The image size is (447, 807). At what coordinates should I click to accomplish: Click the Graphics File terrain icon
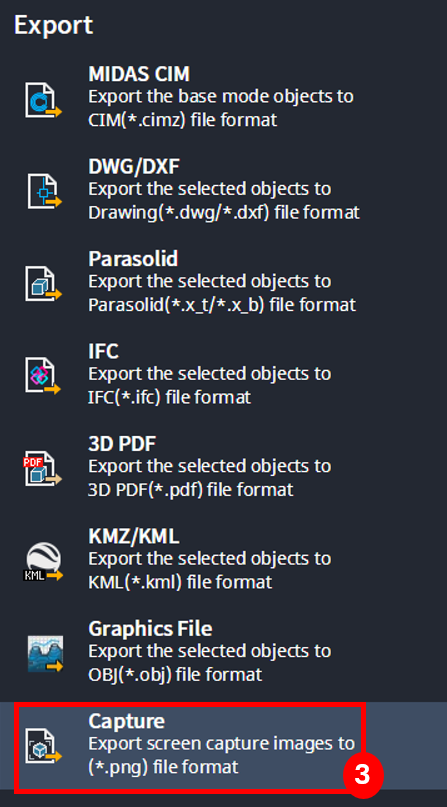click(x=45, y=654)
